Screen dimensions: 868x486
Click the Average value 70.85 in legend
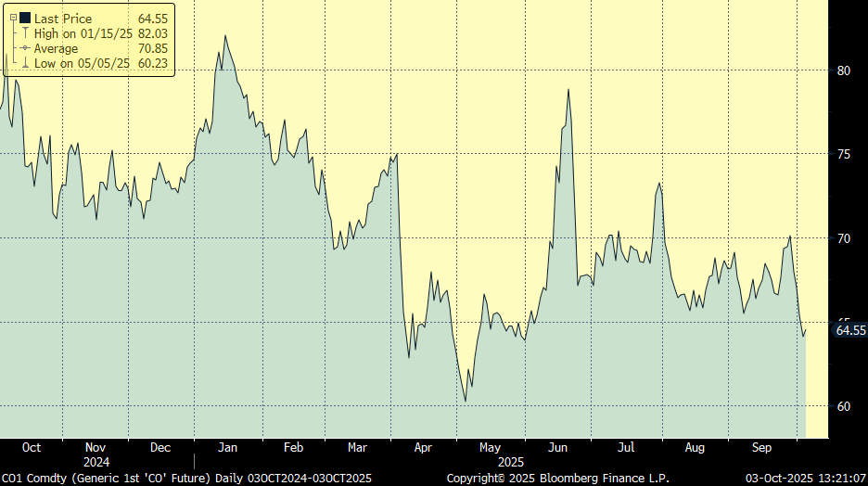click(152, 48)
